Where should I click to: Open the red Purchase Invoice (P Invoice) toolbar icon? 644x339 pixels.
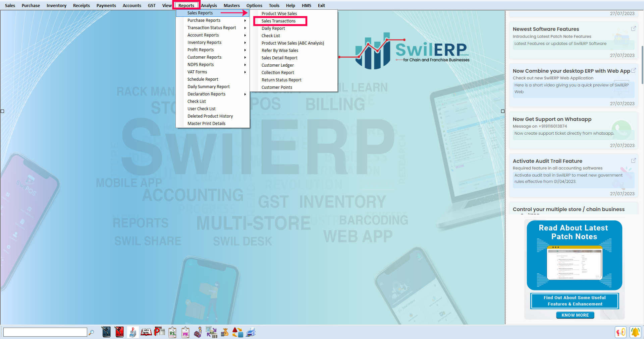point(119,332)
